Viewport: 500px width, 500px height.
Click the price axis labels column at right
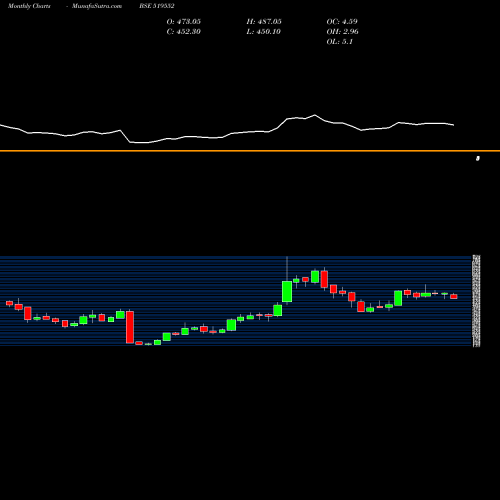click(x=476, y=301)
